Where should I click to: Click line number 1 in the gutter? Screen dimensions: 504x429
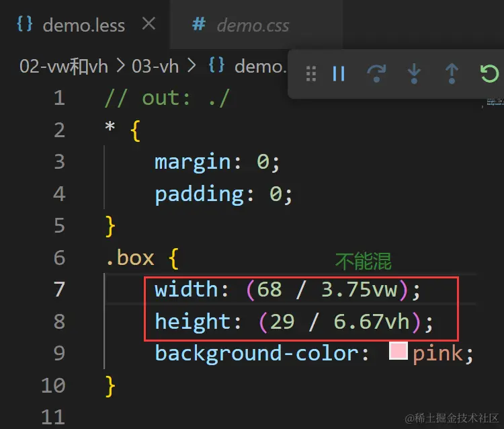(x=59, y=97)
